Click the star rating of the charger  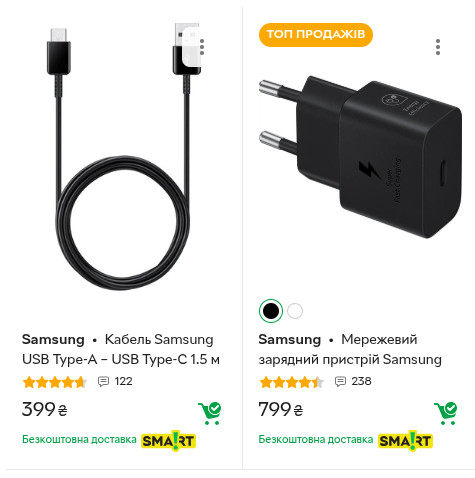point(292,382)
